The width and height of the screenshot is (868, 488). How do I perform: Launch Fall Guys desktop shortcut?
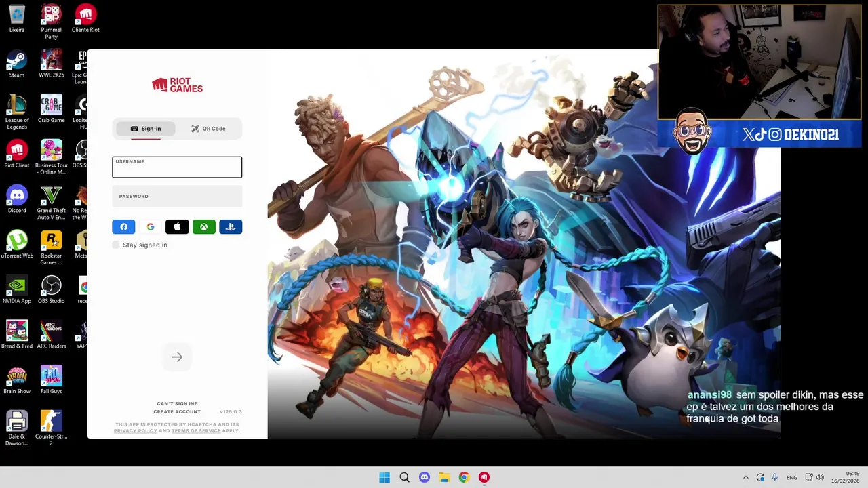[x=52, y=381]
